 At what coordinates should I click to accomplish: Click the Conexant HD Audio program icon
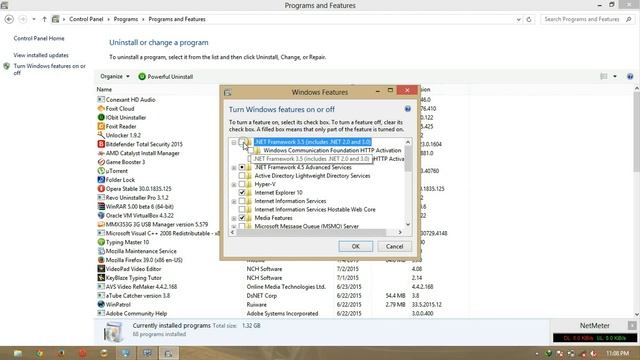pyautogui.click(x=101, y=100)
